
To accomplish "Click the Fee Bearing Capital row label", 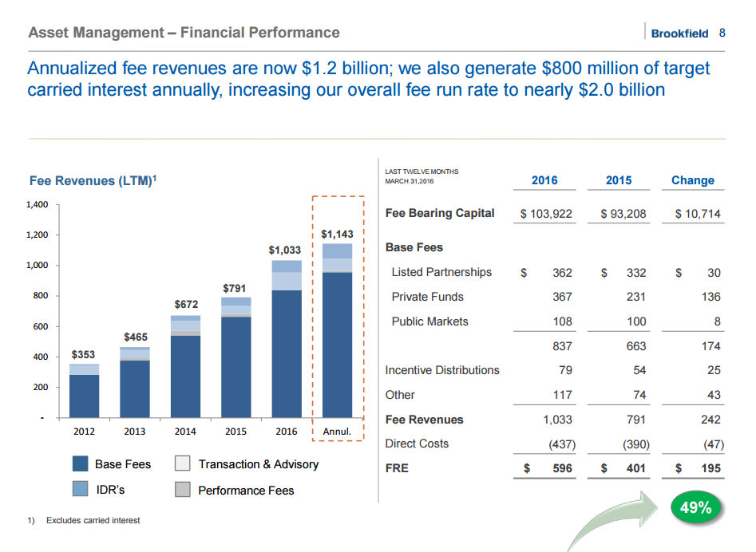I will coord(440,213).
